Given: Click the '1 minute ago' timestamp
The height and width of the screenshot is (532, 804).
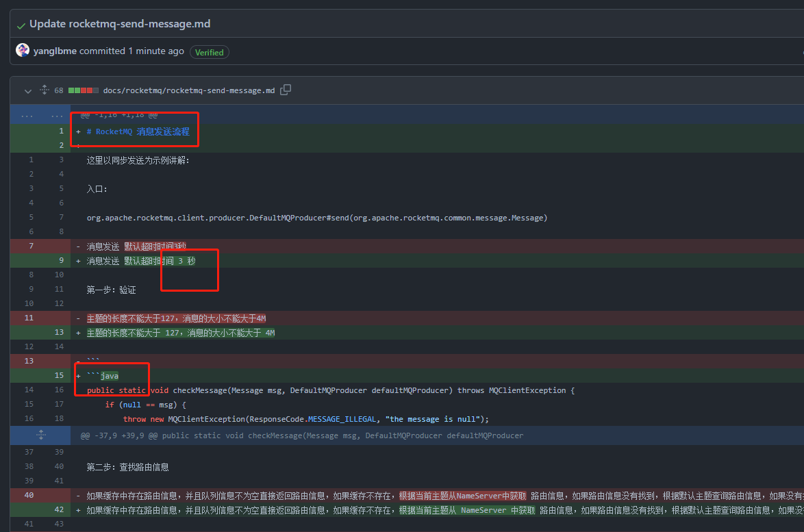Looking at the screenshot, I should (156, 51).
